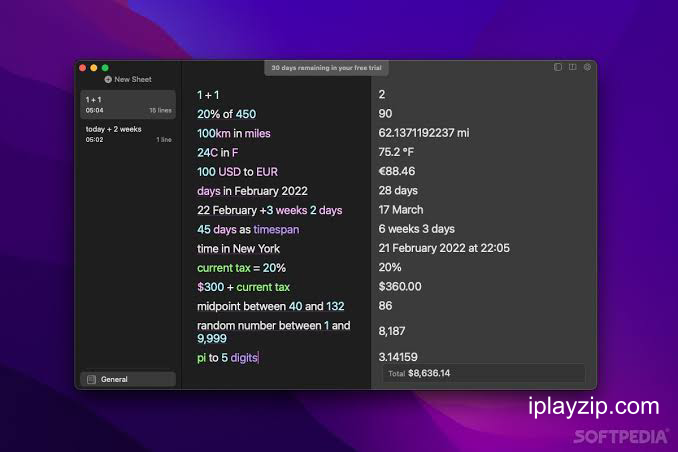Click the result '€88.46'
Screen dimensions: 678x452
coord(397,171)
